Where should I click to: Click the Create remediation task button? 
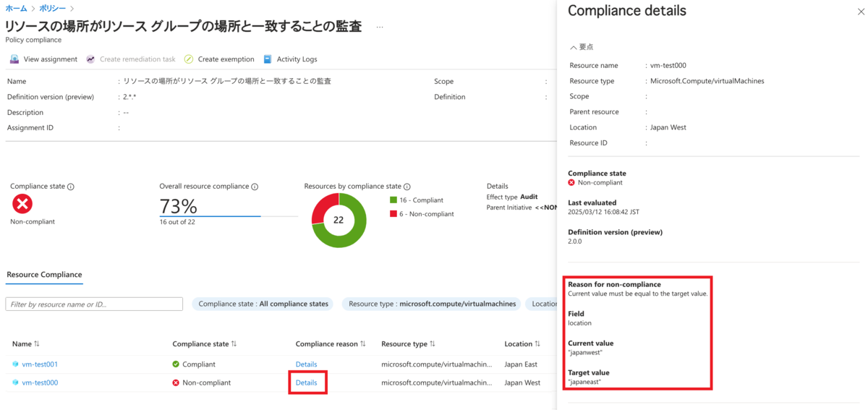coord(131,59)
